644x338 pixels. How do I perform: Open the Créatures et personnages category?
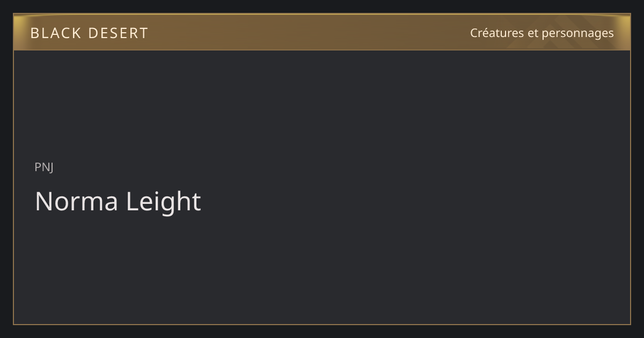[x=541, y=33]
